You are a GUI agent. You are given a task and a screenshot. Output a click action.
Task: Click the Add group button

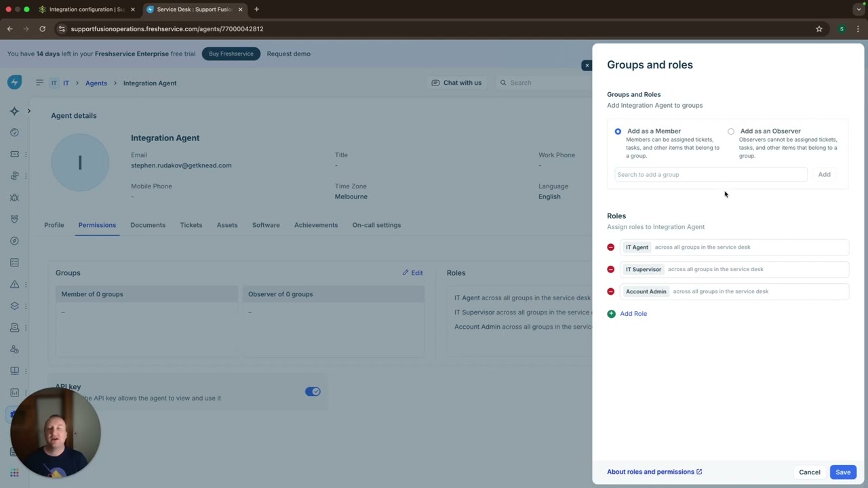pos(824,175)
